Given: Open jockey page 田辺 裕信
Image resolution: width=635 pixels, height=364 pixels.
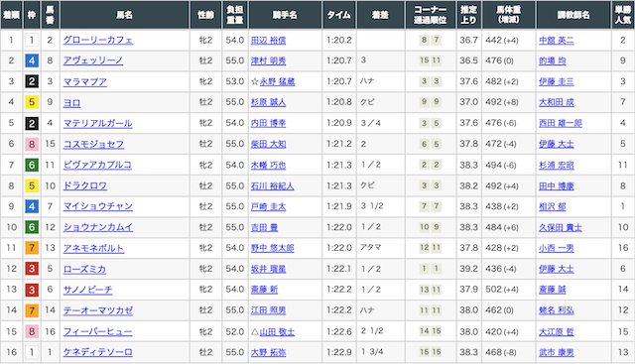Looking at the screenshot, I should pos(268,40).
